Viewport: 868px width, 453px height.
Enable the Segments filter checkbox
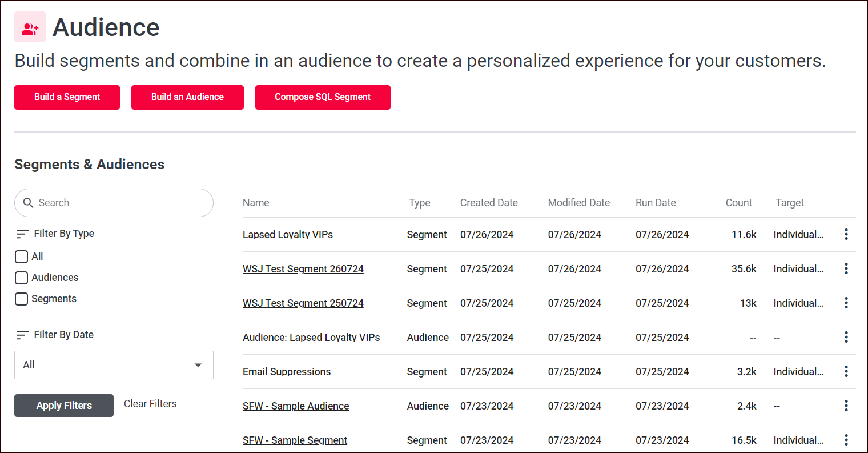[21, 299]
